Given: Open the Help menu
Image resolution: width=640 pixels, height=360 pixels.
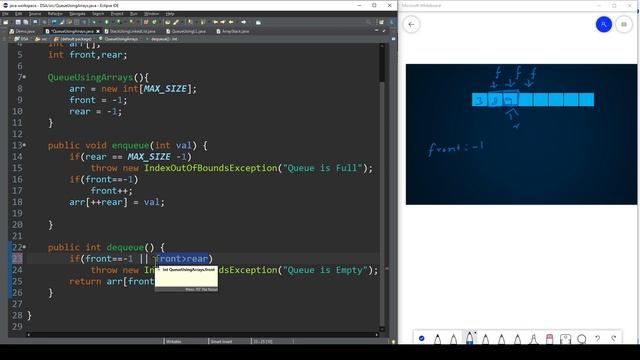Looking at the screenshot, I should (x=170, y=14).
